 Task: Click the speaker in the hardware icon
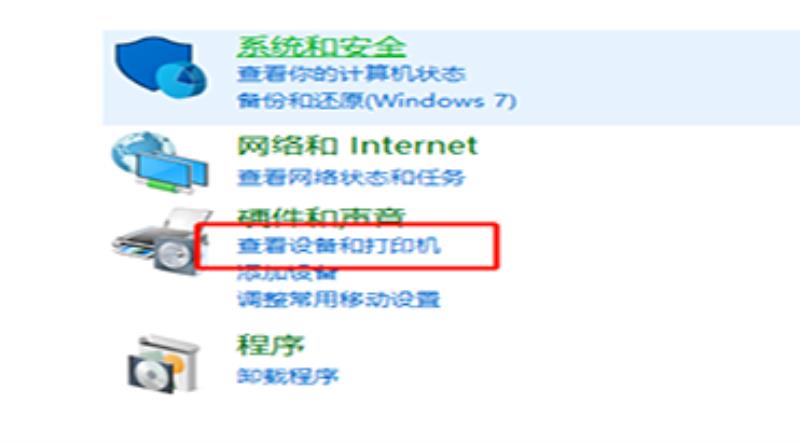point(174,253)
